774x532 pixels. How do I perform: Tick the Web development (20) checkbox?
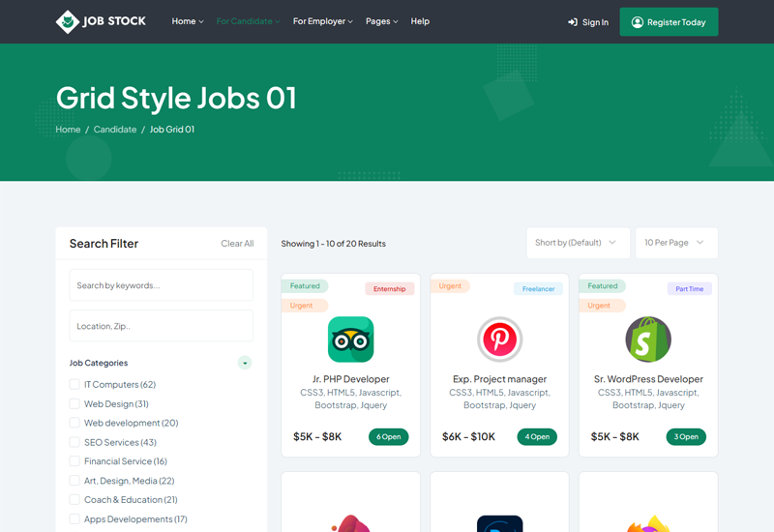click(74, 423)
